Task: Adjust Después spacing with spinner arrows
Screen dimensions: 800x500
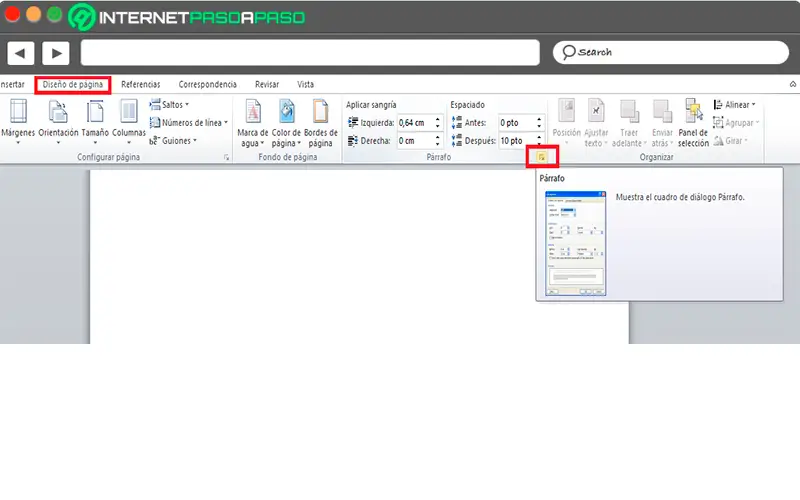Action: (x=539, y=140)
